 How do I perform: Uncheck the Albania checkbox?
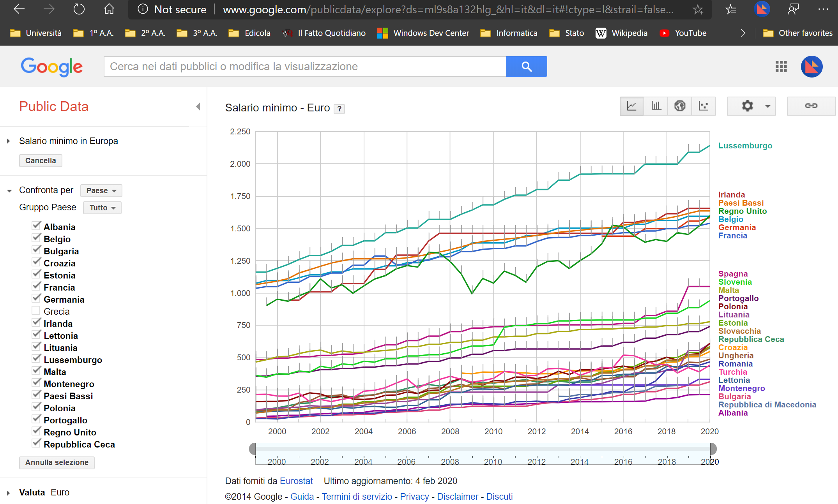(36, 226)
